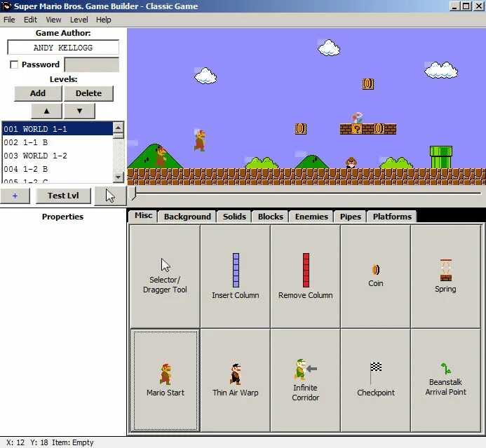This screenshot has height=448, width=486.
Task: Click the Test Lvl button
Action: pos(63,196)
